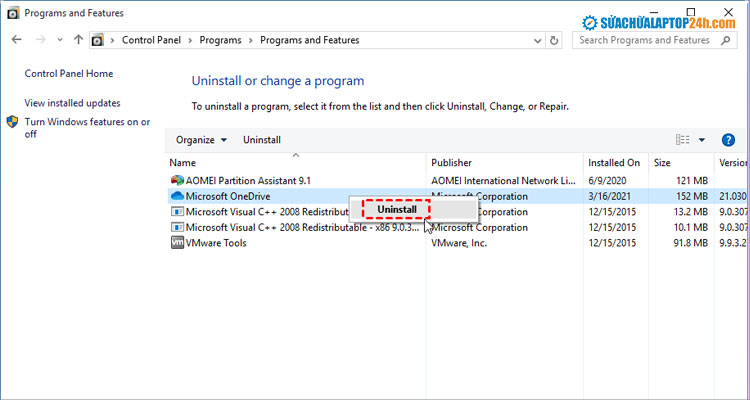Click the 13.2 MB size value

[x=690, y=211]
